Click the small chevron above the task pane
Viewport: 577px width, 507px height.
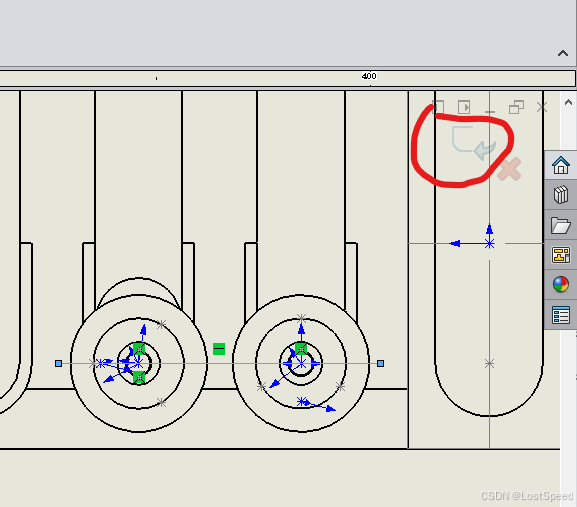point(568,102)
